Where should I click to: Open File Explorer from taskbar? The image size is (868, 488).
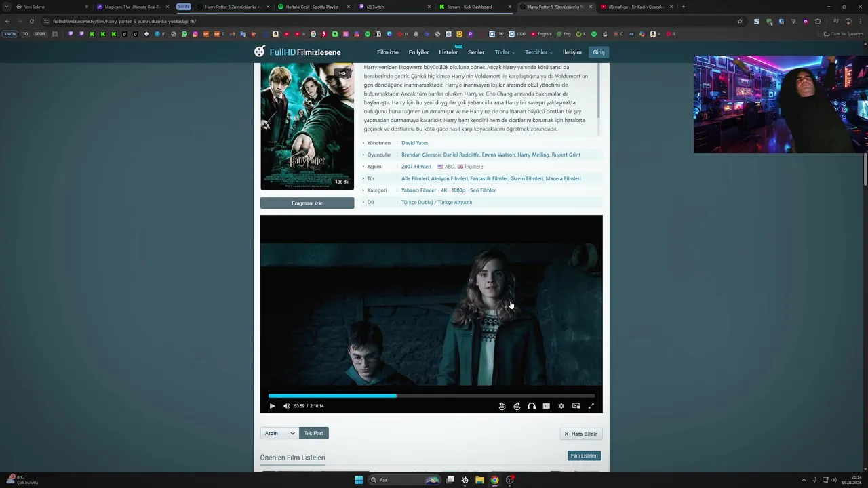tap(479, 480)
